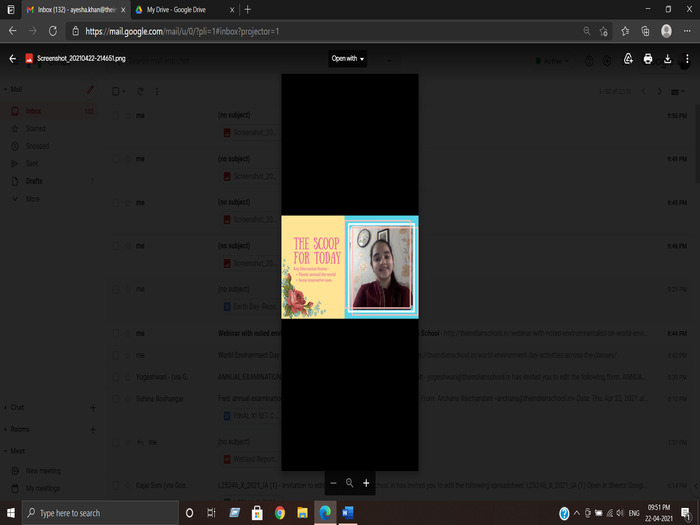The height and width of the screenshot is (525, 700).
Task: Close the My Drive browser tab
Action: (x=232, y=10)
